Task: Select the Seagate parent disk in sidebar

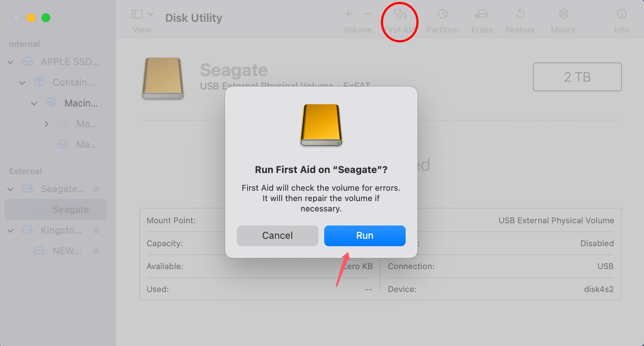Action: pos(62,189)
